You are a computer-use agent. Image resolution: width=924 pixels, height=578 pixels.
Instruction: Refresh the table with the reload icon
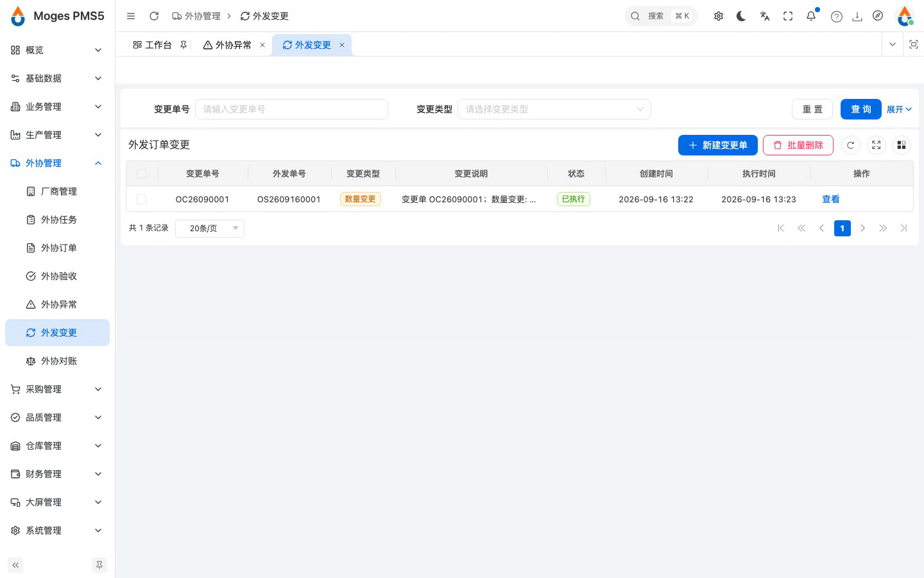tap(851, 145)
